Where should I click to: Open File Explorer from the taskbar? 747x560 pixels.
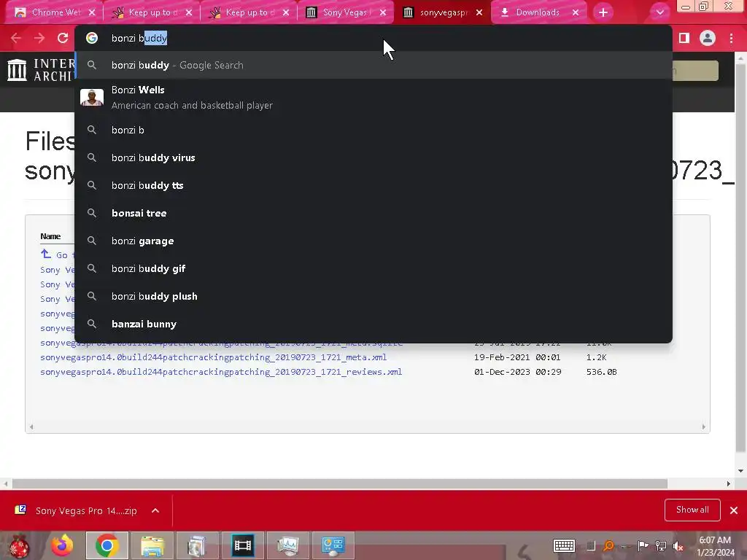coord(152,545)
